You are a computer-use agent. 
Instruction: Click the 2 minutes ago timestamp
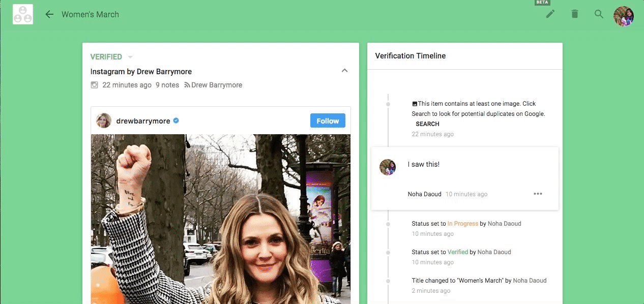tap(431, 291)
